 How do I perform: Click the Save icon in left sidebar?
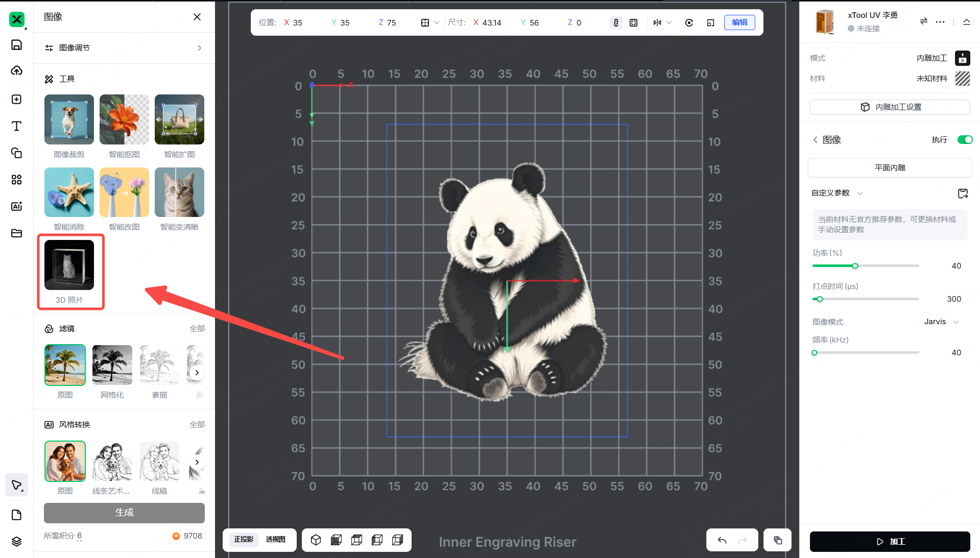16,45
